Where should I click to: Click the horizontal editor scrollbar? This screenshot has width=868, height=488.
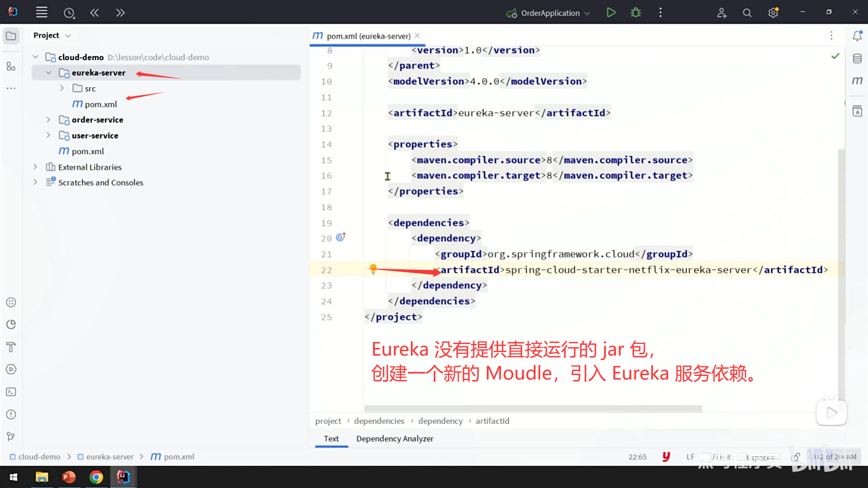point(533,408)
